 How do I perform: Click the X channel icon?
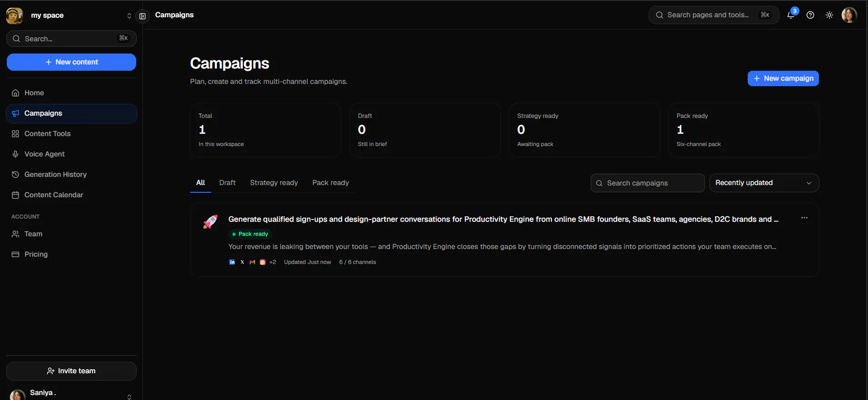click(242, 262)
